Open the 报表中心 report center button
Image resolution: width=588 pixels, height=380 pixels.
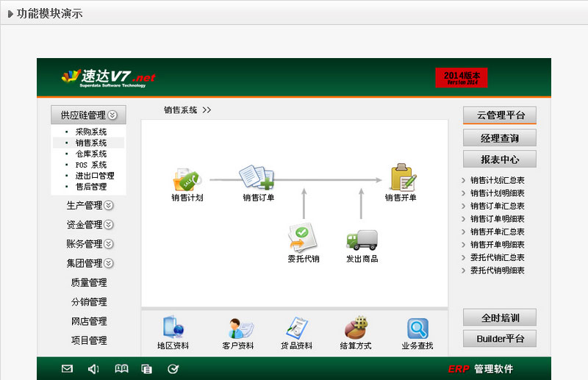(x=499, y=159)
